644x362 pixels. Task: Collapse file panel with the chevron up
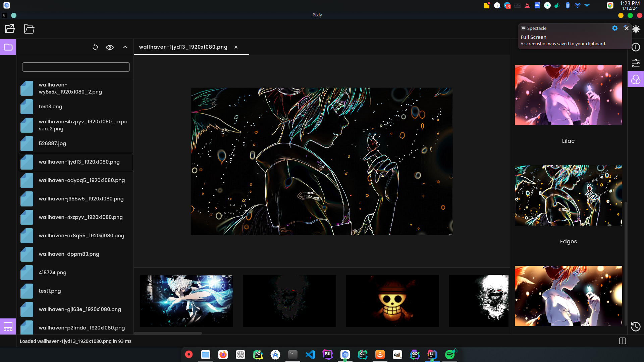click(x=125, y=47)
